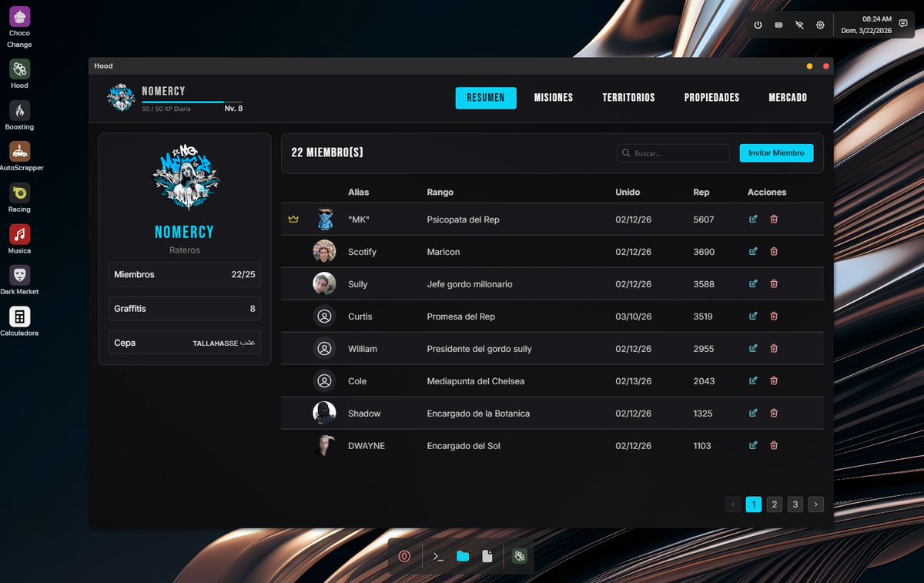Delete member DWAYNE
The height and width of the screenshot is (583, 924).
click(774, 446)
